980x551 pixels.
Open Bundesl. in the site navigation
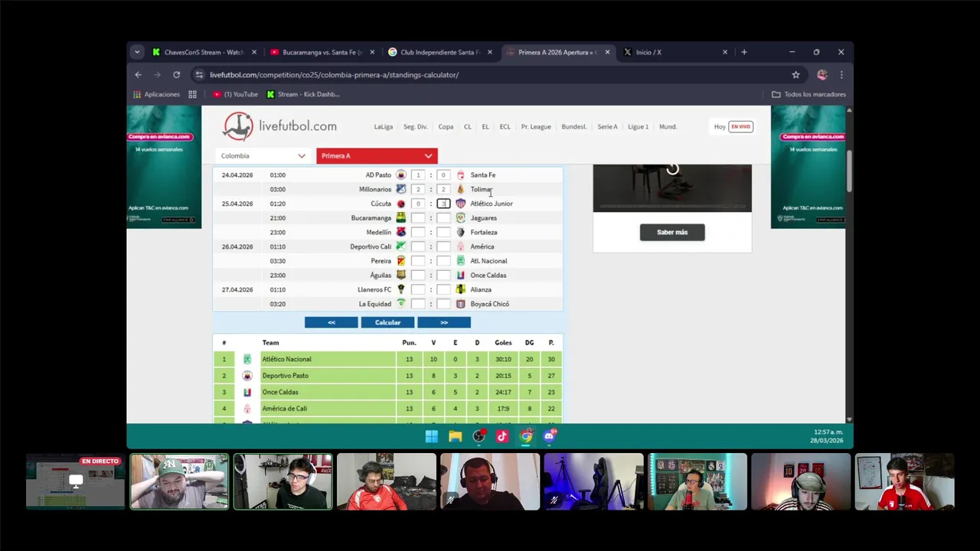tap(574, 127)
